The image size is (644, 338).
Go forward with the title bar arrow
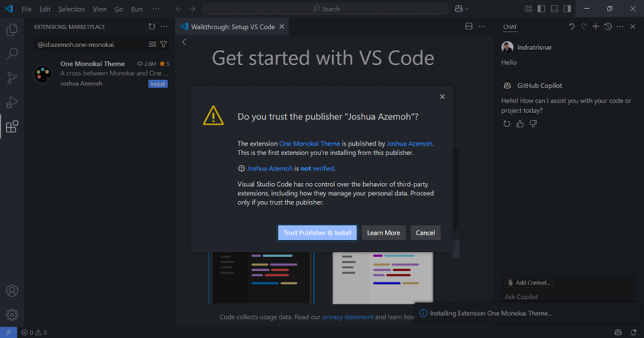coord(193,9)
